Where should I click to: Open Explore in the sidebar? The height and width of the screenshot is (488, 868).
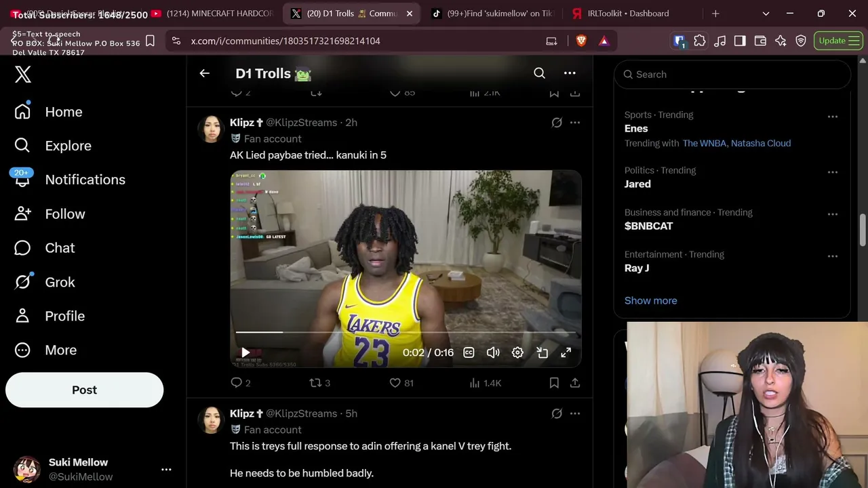point(53,146)
